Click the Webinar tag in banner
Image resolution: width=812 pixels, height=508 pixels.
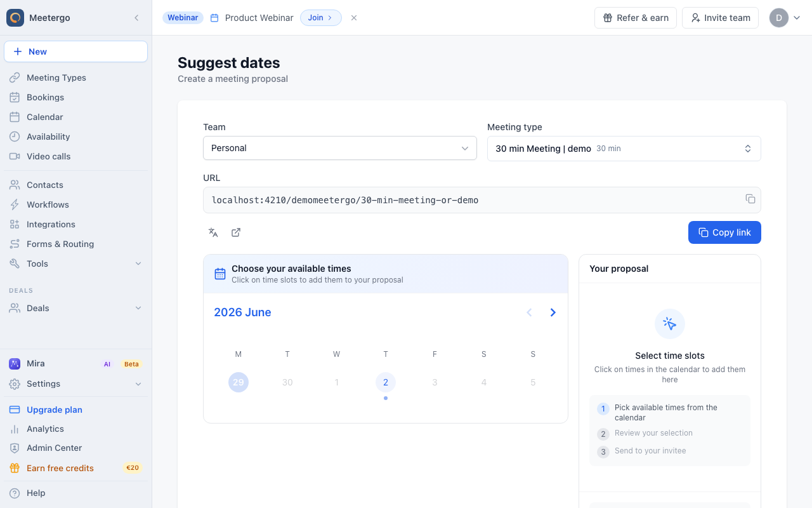coord(183,18)
